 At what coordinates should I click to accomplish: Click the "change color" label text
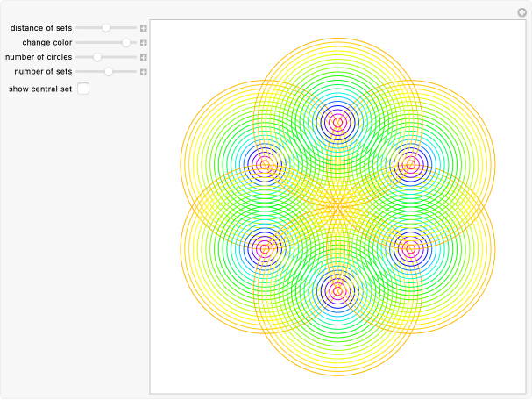tap(47, 42)
